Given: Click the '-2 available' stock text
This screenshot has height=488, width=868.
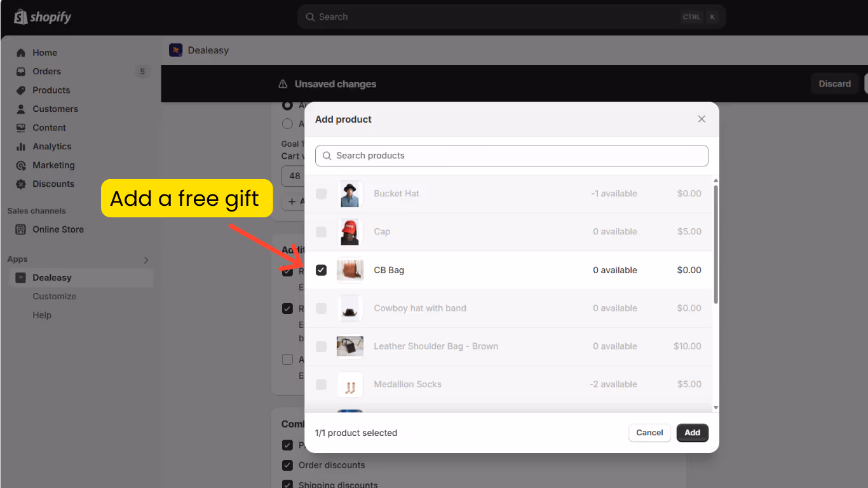Looking at the screenshot, I should tap(613, 384).
